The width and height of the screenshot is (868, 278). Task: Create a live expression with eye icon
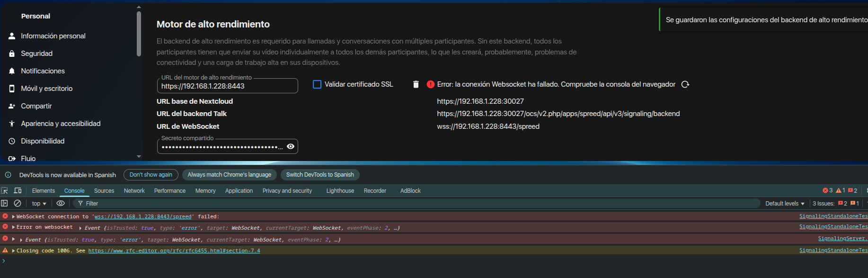[x=61, y=203]
